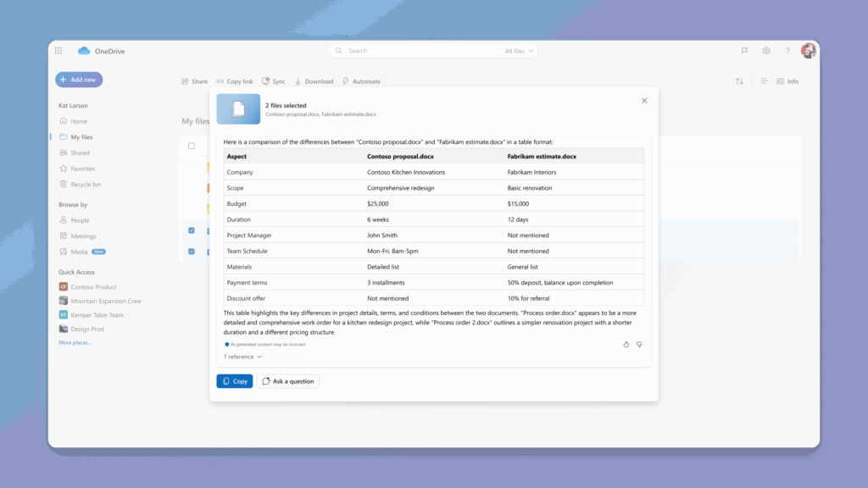Click the search magnifier icon
Viewport: 868px width, 488px height.
pos(339,51)
